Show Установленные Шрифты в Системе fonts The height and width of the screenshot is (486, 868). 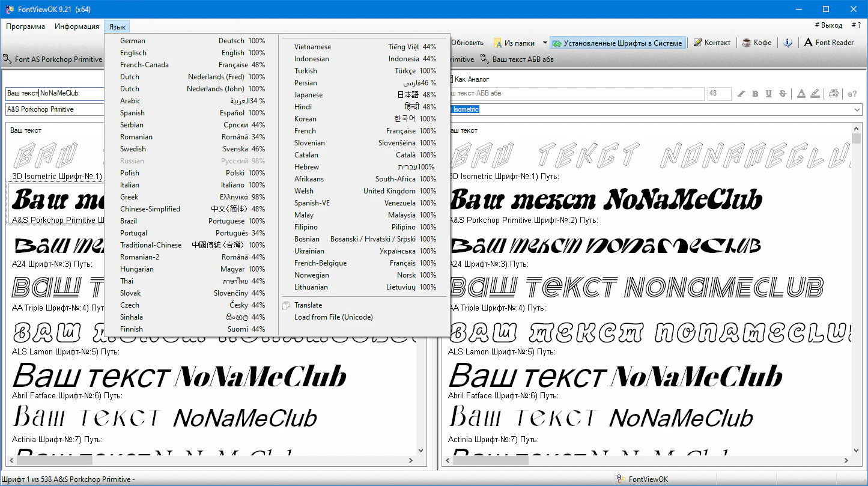click(x=617, y=43)
